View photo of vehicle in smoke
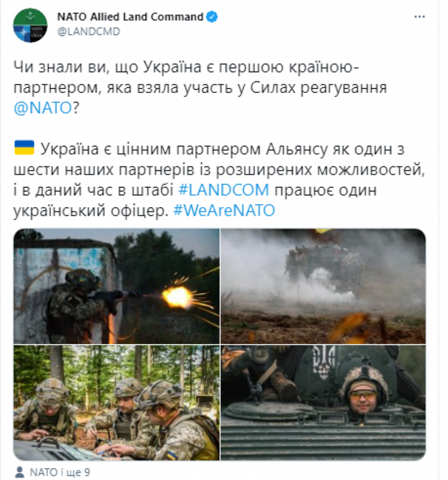 pos(323,286)
